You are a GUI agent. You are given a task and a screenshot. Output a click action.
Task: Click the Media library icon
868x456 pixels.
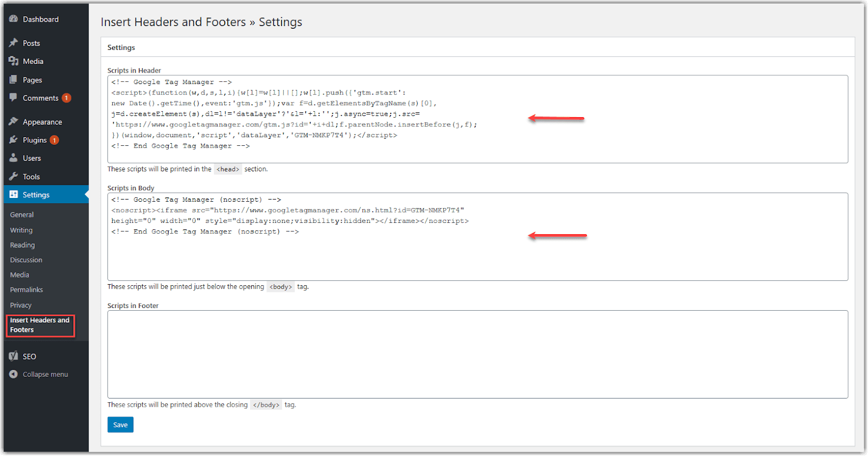tap(14, 61)
